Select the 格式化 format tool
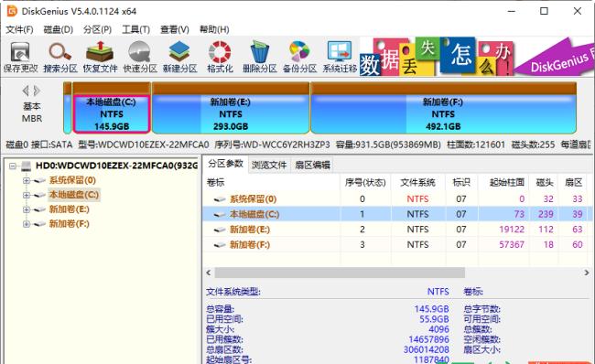 tap(220, 58)
